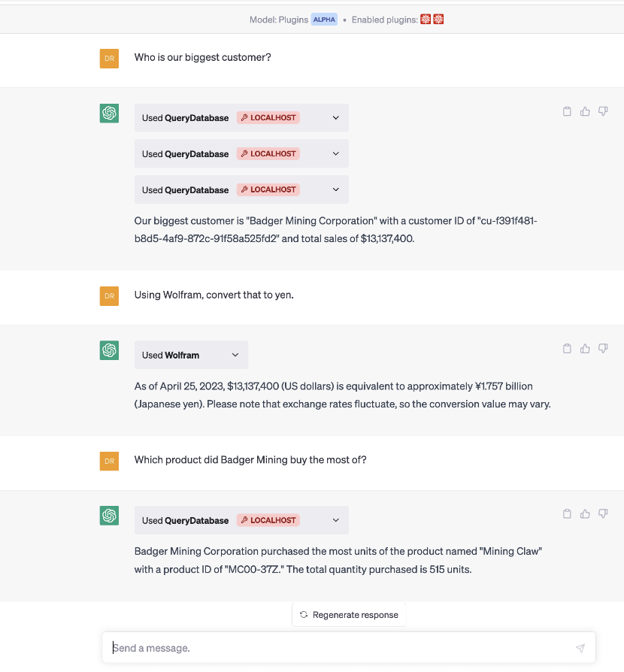The width and height of the screenshot is (624, 672).
Task: Focus the Send a message input
Action: click(x=338, y=648)
